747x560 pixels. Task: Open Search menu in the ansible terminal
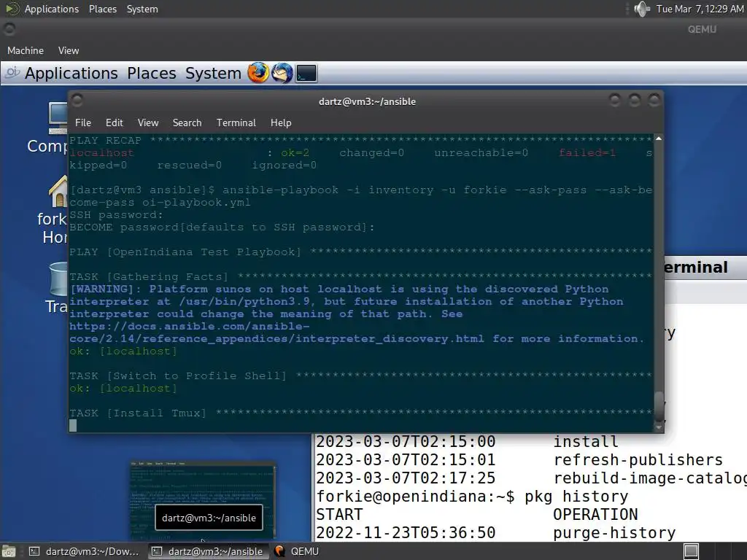click(x=187, y=122)
